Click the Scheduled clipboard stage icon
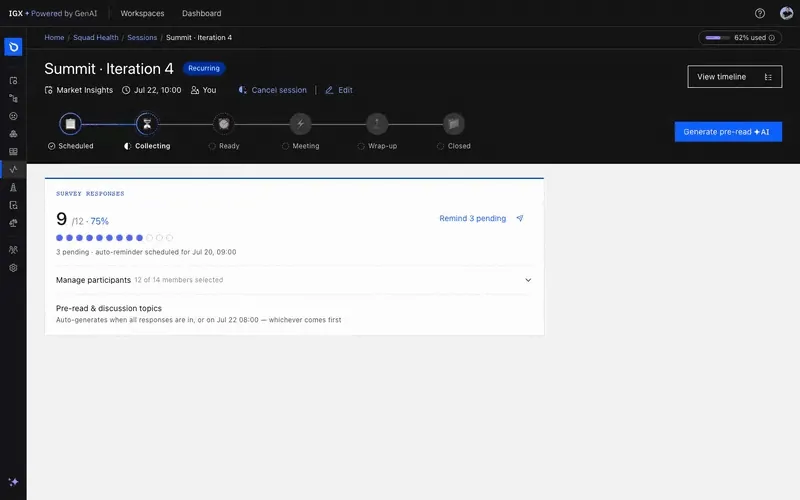800x500 pixels. (x=70, y=124)
